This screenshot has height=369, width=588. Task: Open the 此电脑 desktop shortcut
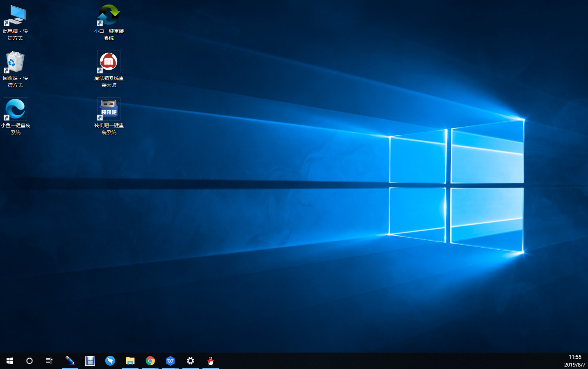point(15,23)
